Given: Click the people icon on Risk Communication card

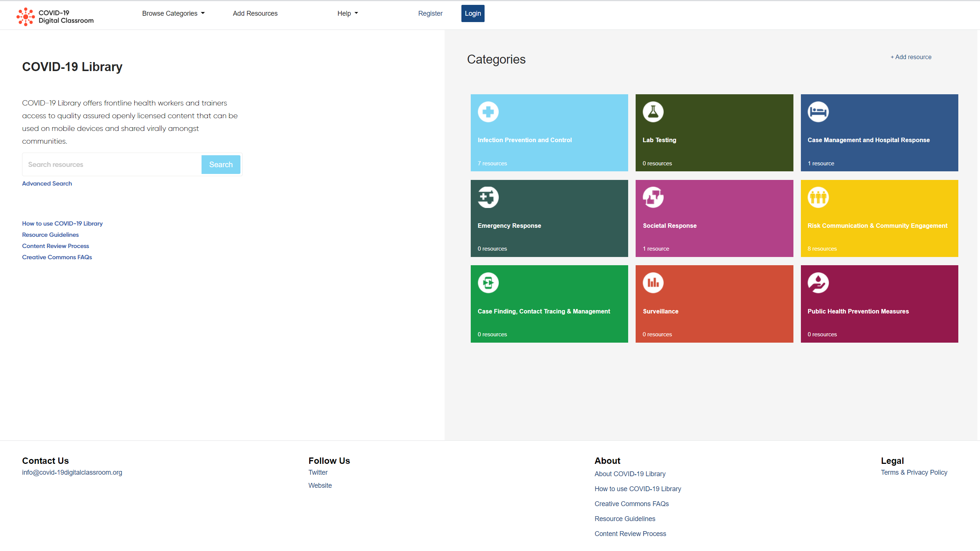Looking at the screenshot, I should tap(818, 197).
